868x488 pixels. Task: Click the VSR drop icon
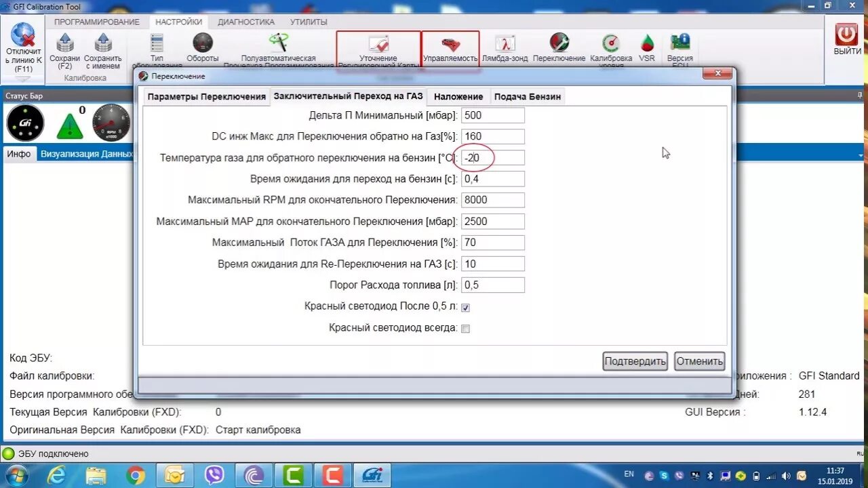[647, 43]
